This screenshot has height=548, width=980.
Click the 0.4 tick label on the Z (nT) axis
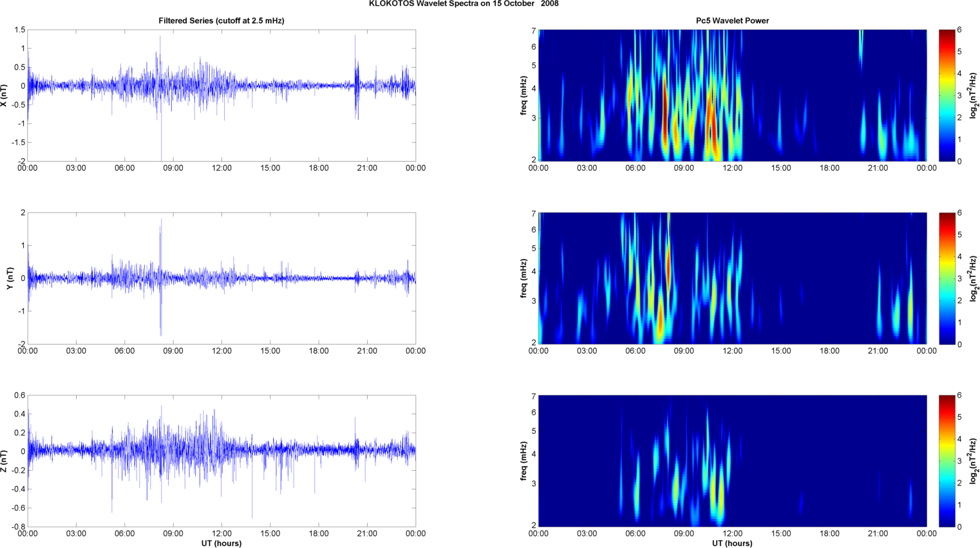(x=19, y=415)
